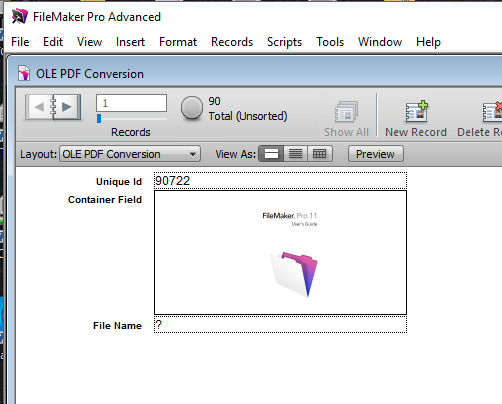This screenshot has height=404, width=502.
Task: Open the Layout dropdown menu
Action: tap(130, 154)
